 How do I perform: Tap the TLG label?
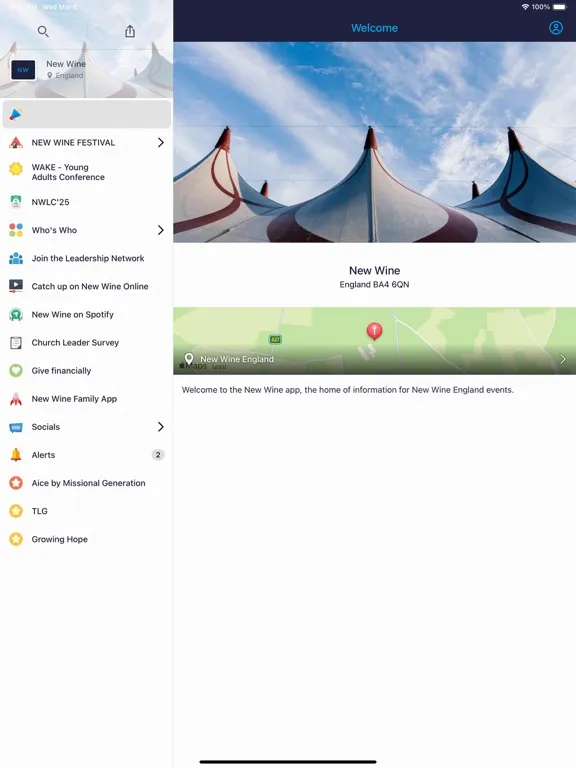(40, 511)
